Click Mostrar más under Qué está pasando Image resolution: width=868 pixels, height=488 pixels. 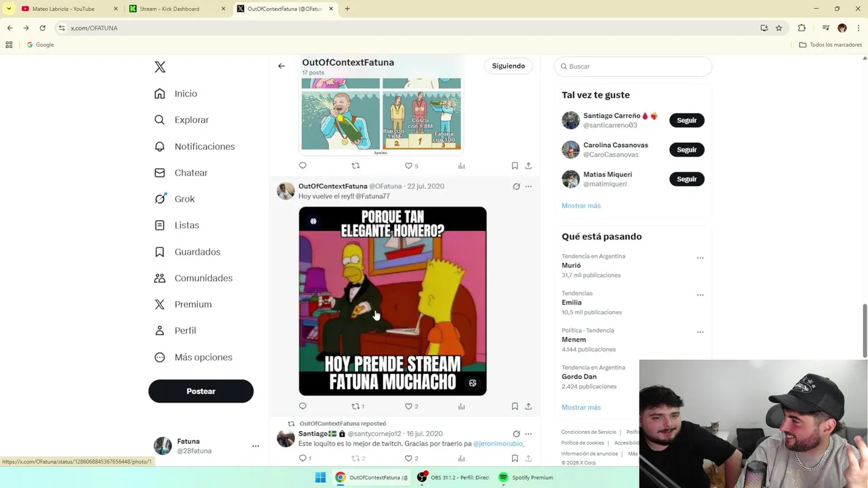581,407
